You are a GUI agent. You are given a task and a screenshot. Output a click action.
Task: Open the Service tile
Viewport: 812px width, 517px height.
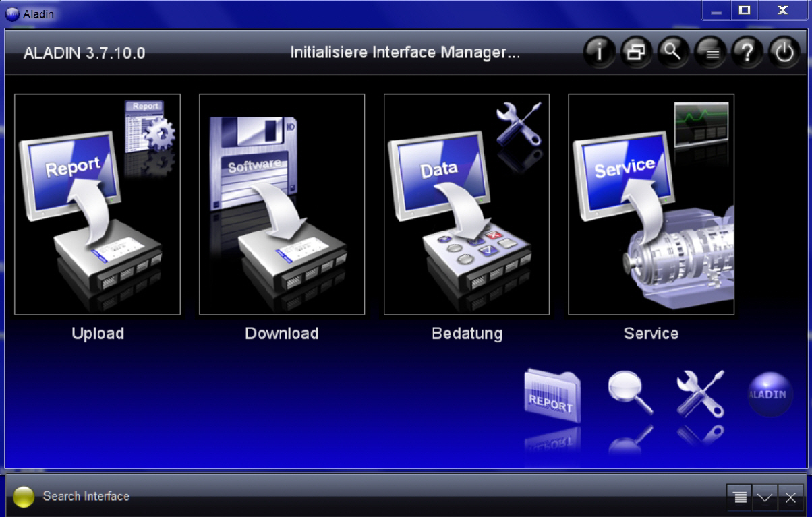tap(651, 204)
